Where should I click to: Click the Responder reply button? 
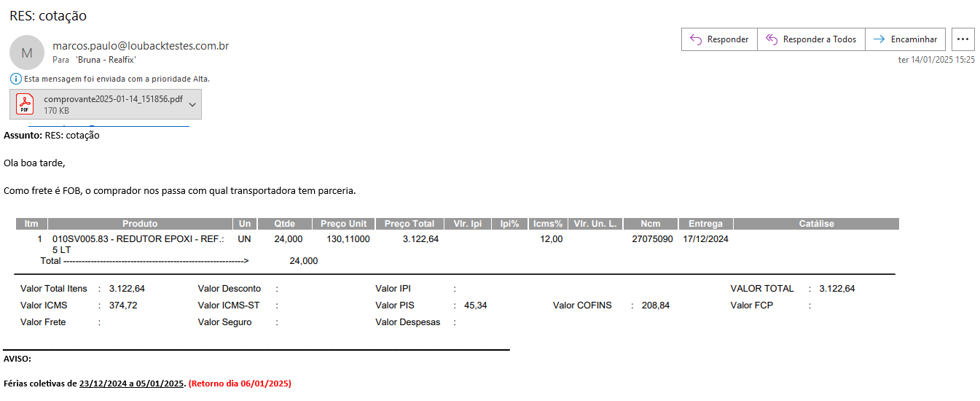pyautogui.click(x=719, y=39)
